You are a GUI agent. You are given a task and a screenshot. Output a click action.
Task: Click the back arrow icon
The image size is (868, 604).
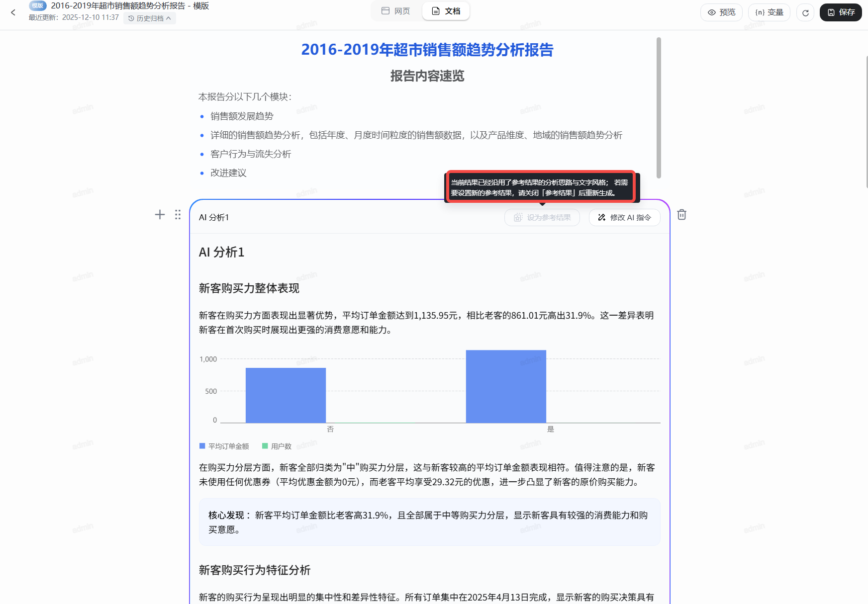pyautogui.click(x=13, y=12)
